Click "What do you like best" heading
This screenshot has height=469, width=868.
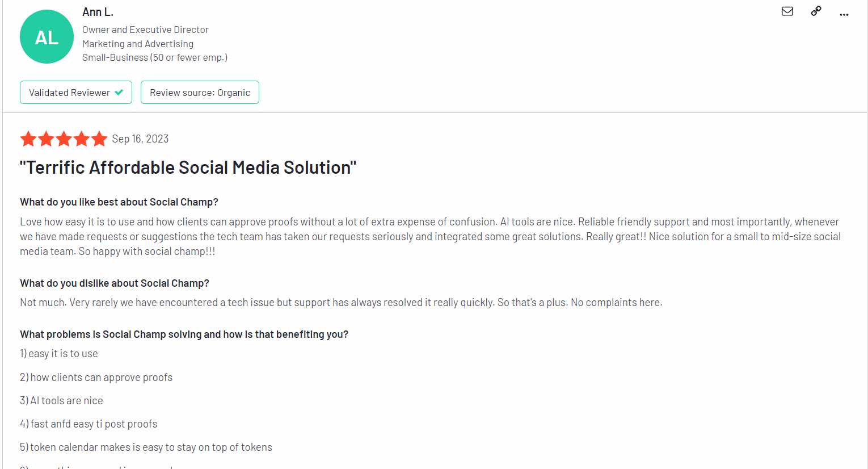[x=119, y=202]
